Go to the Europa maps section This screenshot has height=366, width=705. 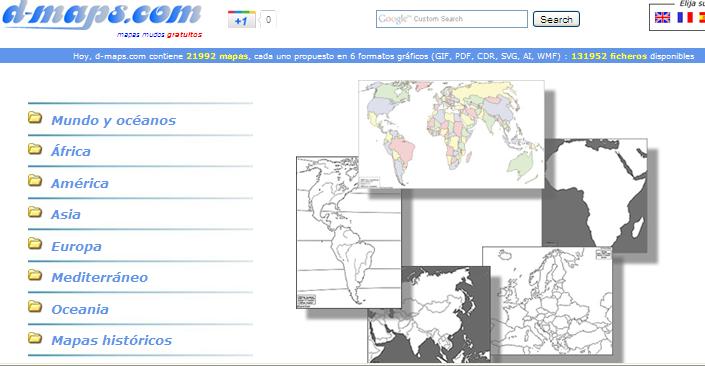(76, 246)
